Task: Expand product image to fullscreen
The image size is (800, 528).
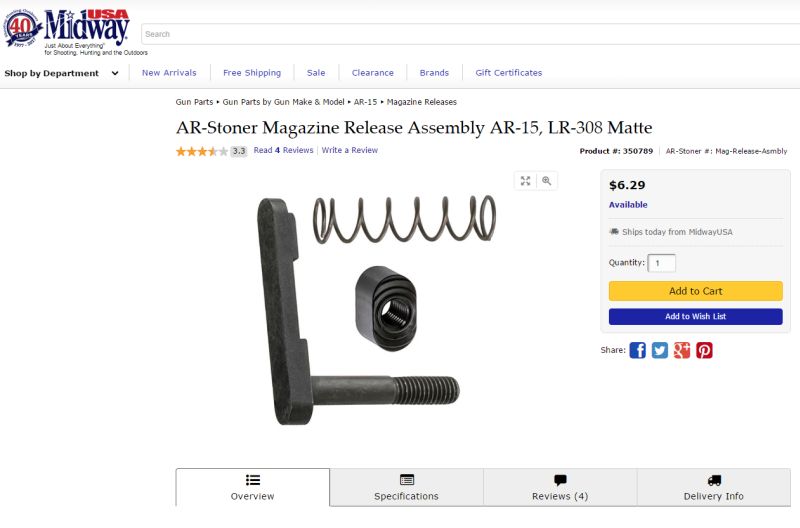Action: pos(526,181)
